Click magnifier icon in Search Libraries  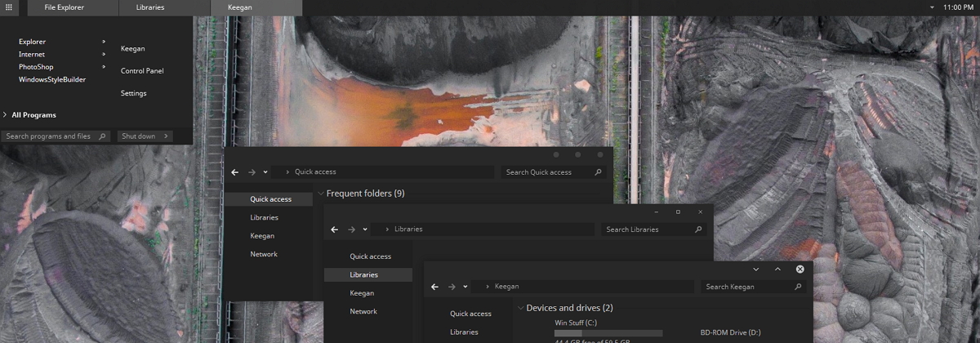point(698,229)
